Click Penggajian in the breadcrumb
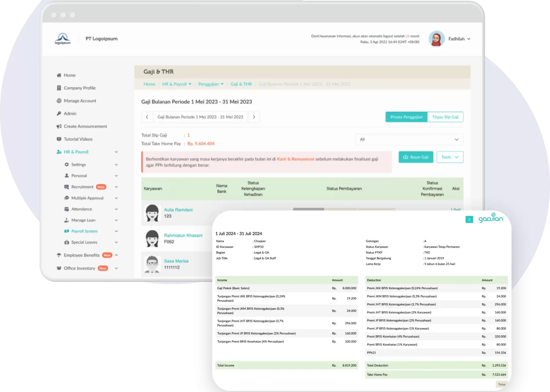The height and width of the screenshot is (392, 550). (x=209, y=84)
